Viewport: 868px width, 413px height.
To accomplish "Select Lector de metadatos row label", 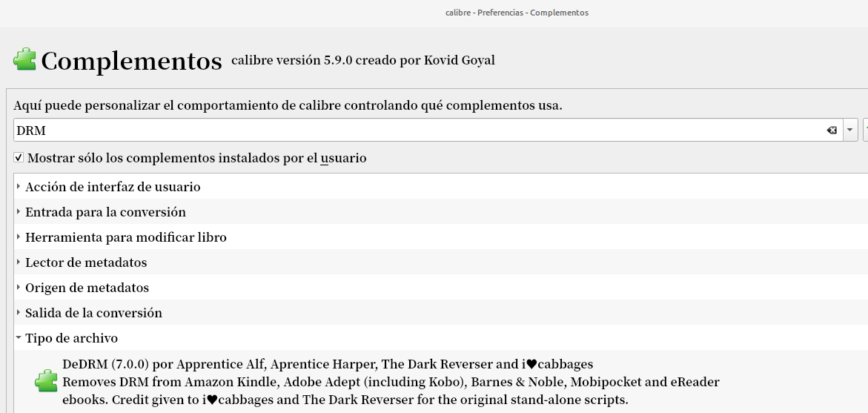I will (x=86, y=262).
